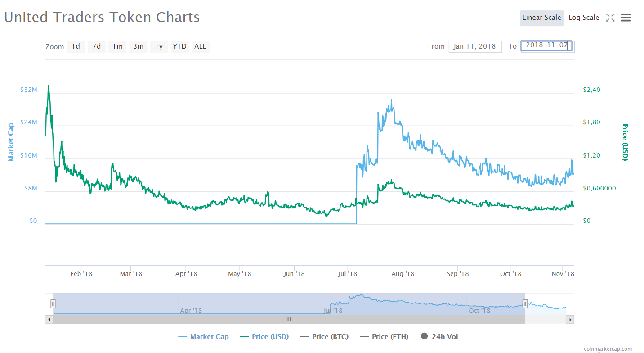Click the scrollbar left arrow
Image resolution: width=644 pixels, height=353 pixels.
(x=49, y=319)
